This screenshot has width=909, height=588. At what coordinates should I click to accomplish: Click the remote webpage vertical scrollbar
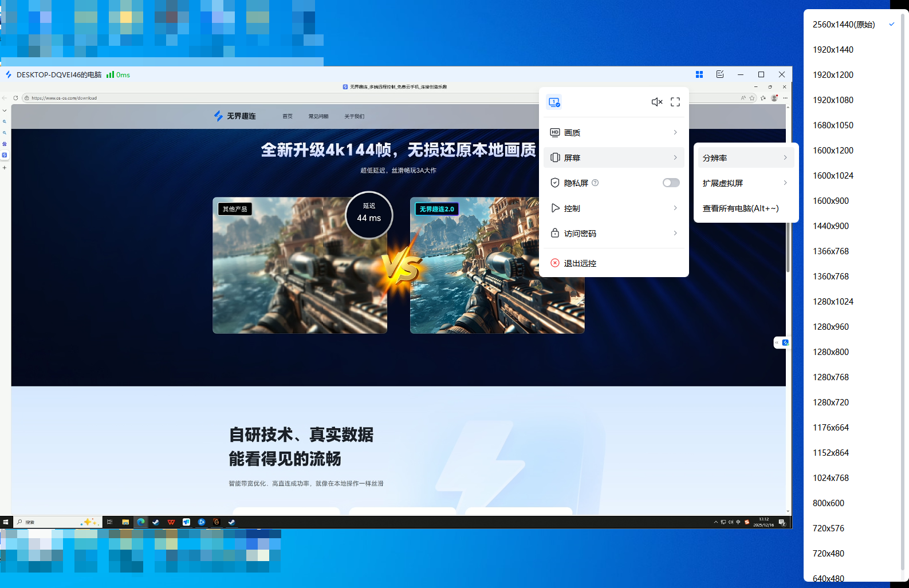point(788,246)
